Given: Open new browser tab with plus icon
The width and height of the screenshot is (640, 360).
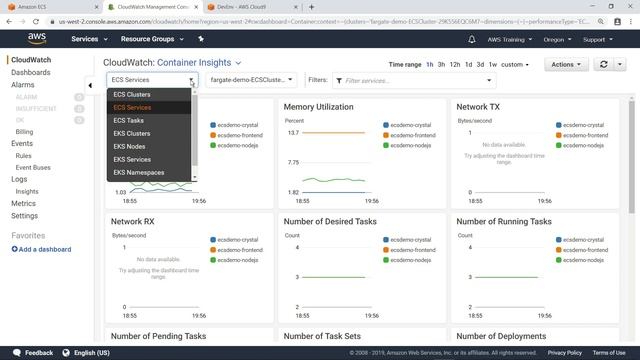Looking at the screenshot, I should tap(311, 7).
